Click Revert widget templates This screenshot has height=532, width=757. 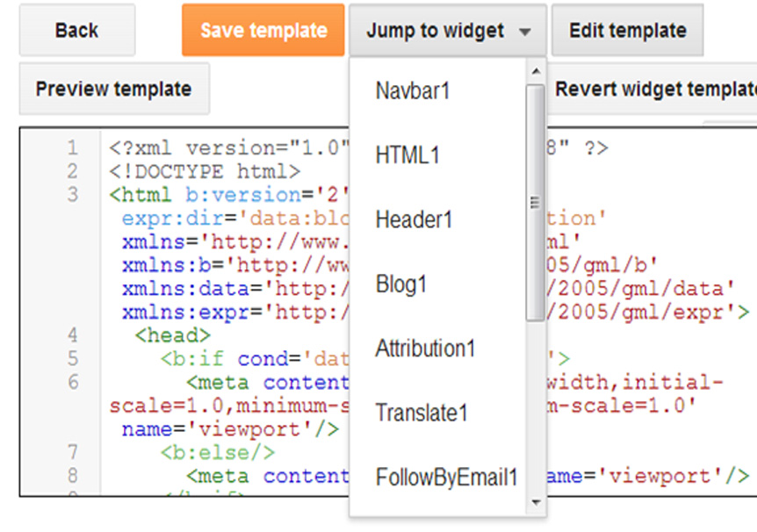[669, 89]
